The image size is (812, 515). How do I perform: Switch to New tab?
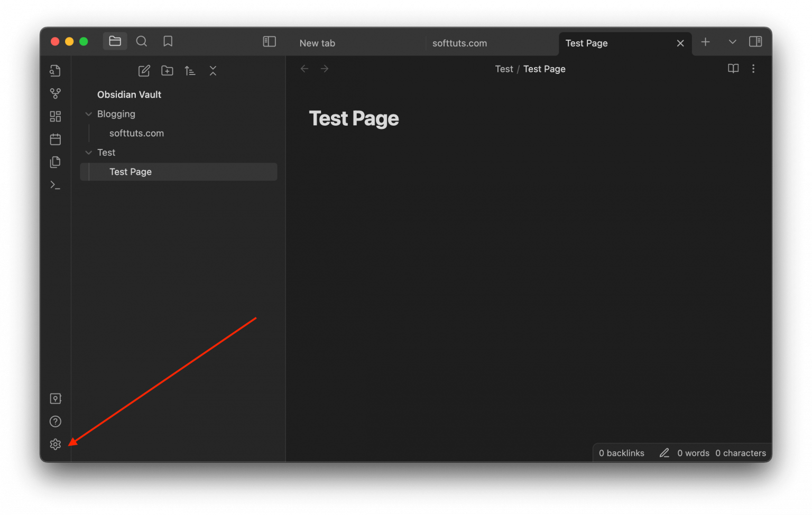tap(317, 43)
